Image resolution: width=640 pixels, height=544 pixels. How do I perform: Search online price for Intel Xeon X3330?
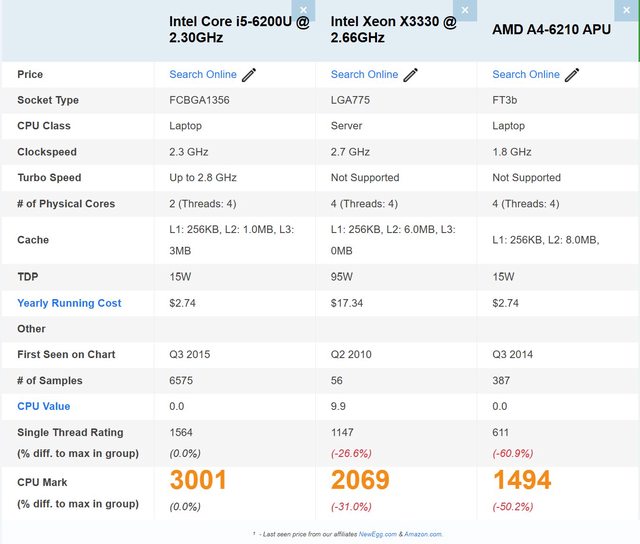[x=364, y=74]
